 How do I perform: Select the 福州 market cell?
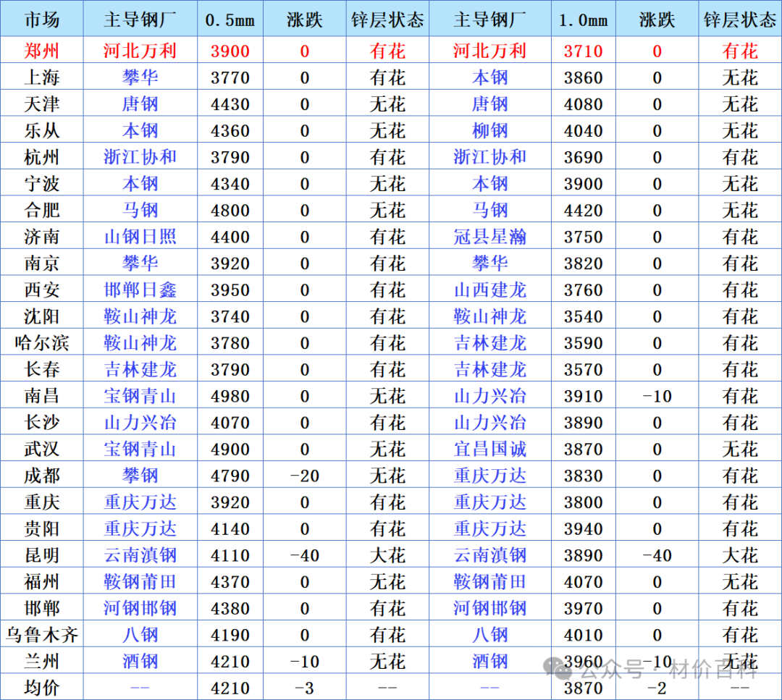(42, 582)
